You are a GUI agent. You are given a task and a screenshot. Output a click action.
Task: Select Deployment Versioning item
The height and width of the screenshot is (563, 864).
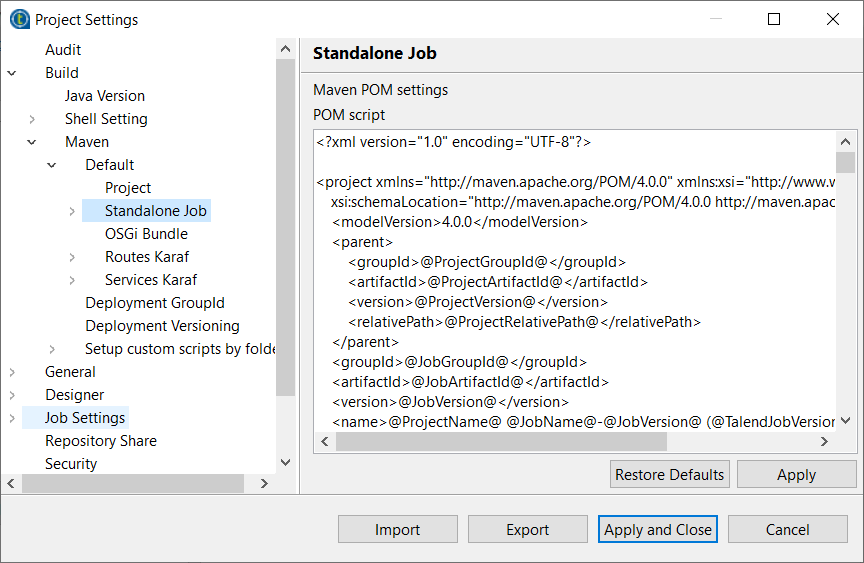(x=162, y=326)
